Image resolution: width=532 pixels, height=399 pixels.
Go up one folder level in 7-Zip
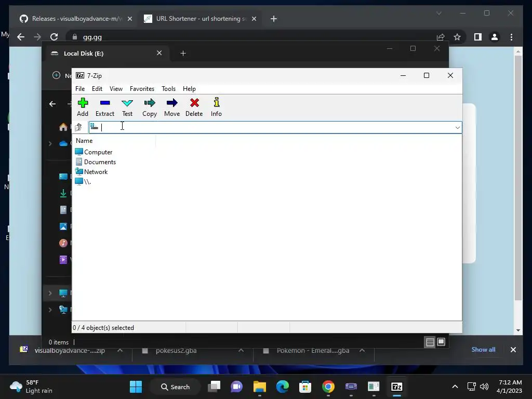point(78,127)
